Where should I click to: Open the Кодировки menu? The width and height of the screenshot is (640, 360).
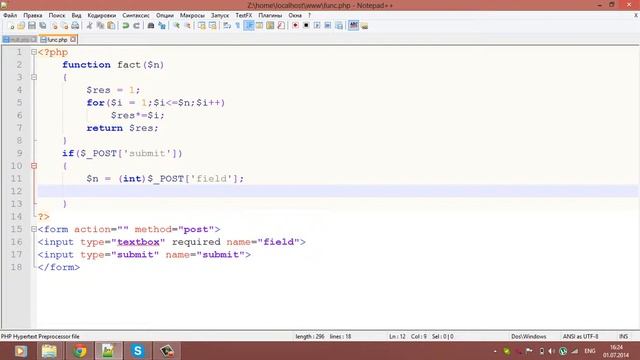click(102, 15)
